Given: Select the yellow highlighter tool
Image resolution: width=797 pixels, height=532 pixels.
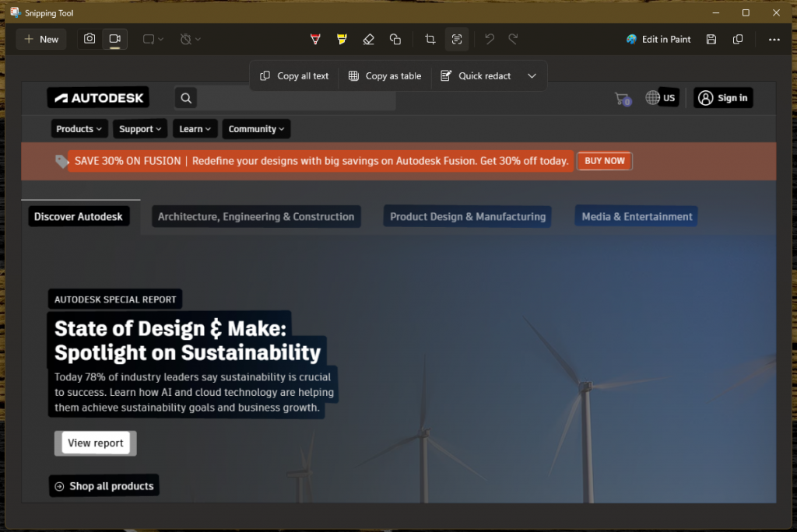Looking at the screenshot, I should [x=342, y=39].
